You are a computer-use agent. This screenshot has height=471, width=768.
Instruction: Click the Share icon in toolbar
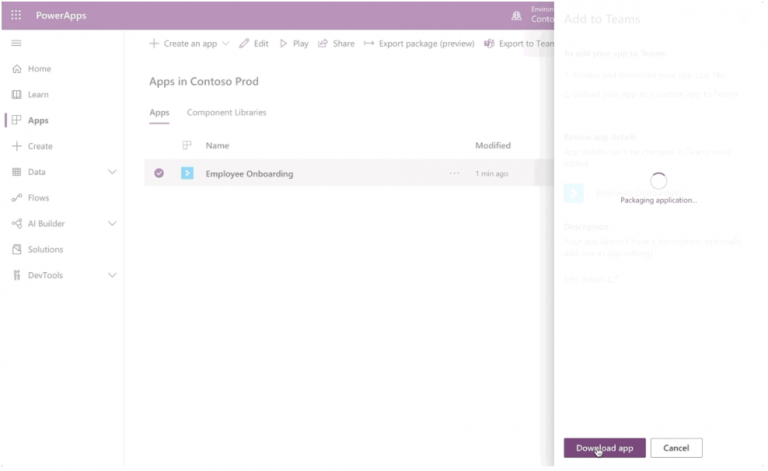coord(323,44)
